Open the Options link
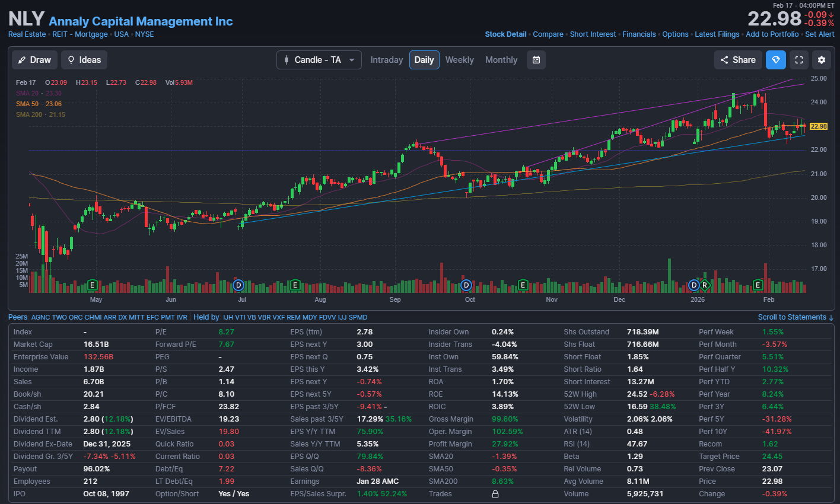The image size is (840, 504). click(676, 34)
